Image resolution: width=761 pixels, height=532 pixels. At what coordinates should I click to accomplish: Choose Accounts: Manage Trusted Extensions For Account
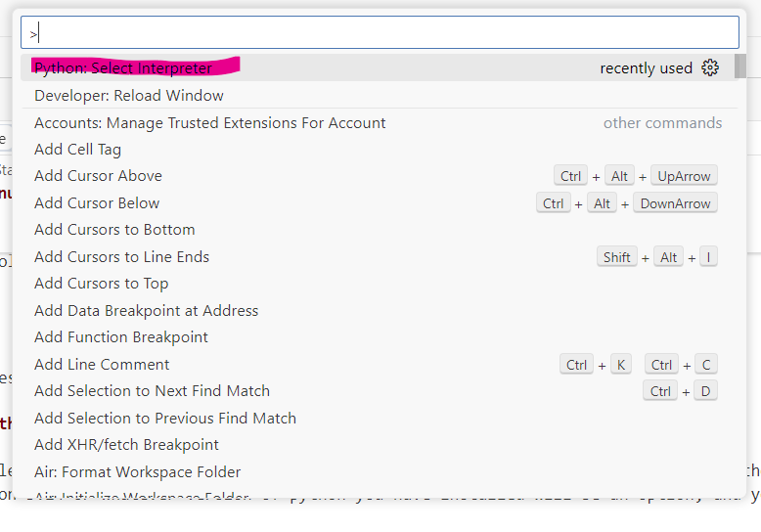(210, 123)
